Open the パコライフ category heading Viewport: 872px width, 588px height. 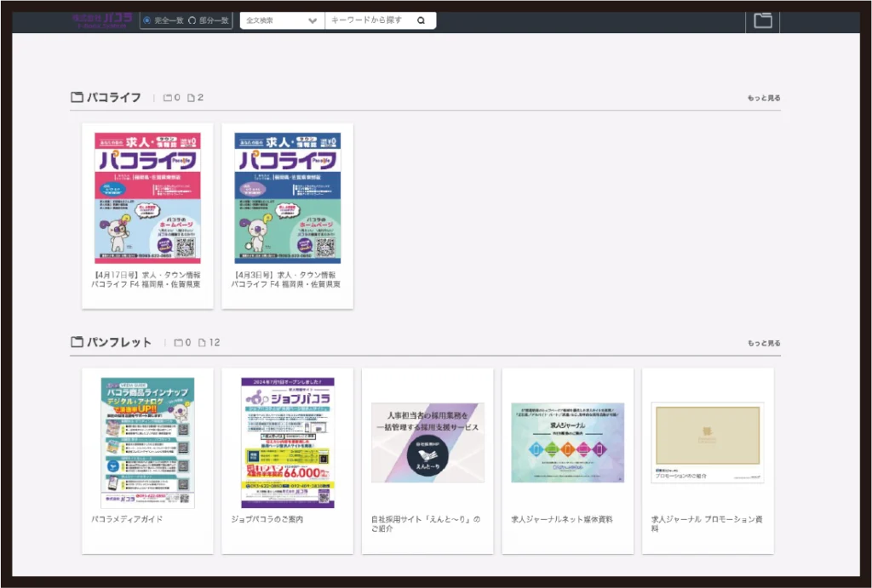coord(113,97)
